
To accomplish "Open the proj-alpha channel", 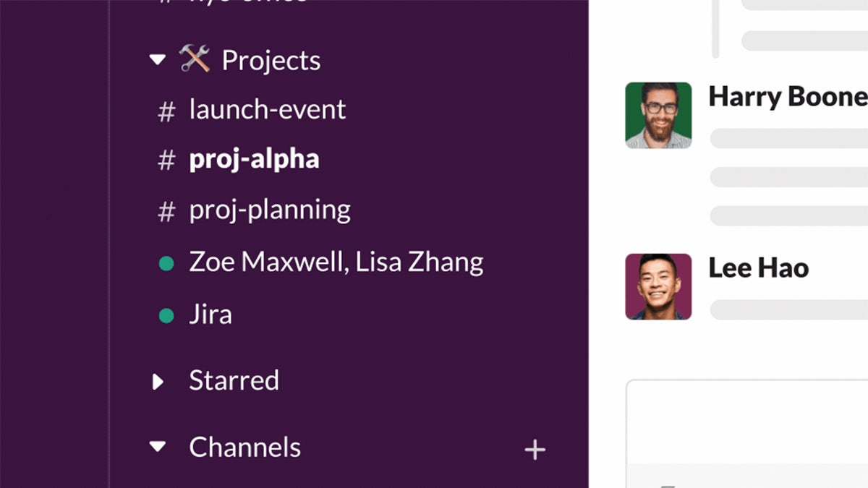I will [x=255, y=158].
